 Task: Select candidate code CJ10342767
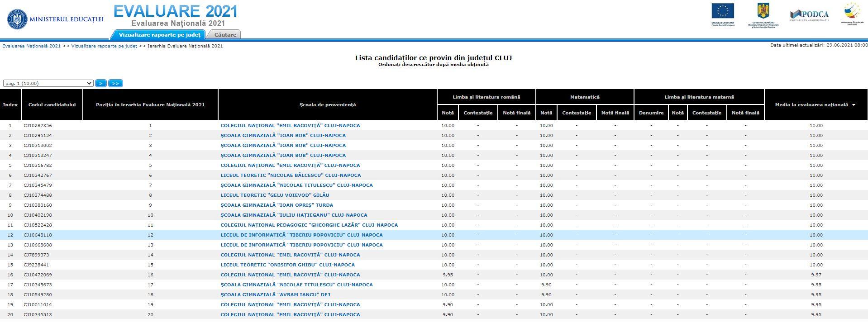pyautogui.click(x=38, y=175)
